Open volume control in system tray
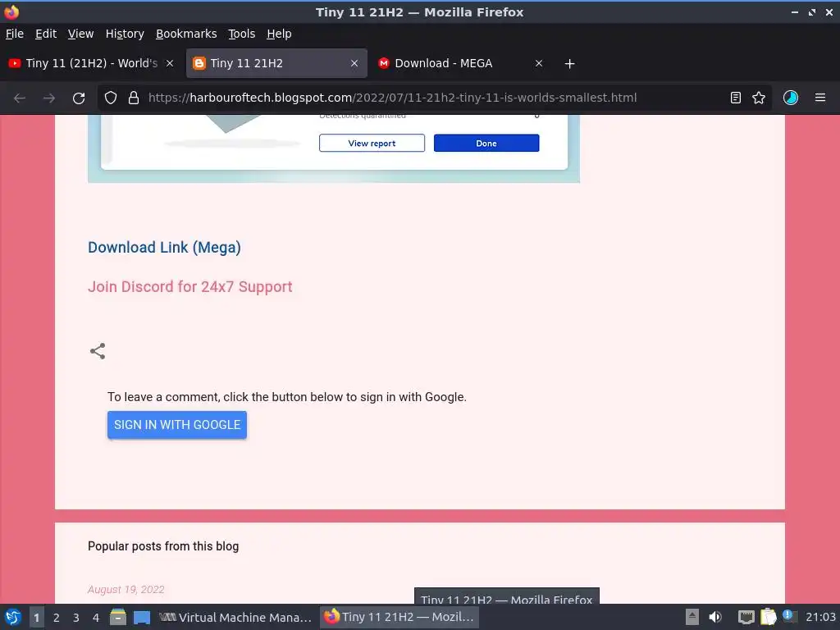840x630 pixels. point(715,617)
